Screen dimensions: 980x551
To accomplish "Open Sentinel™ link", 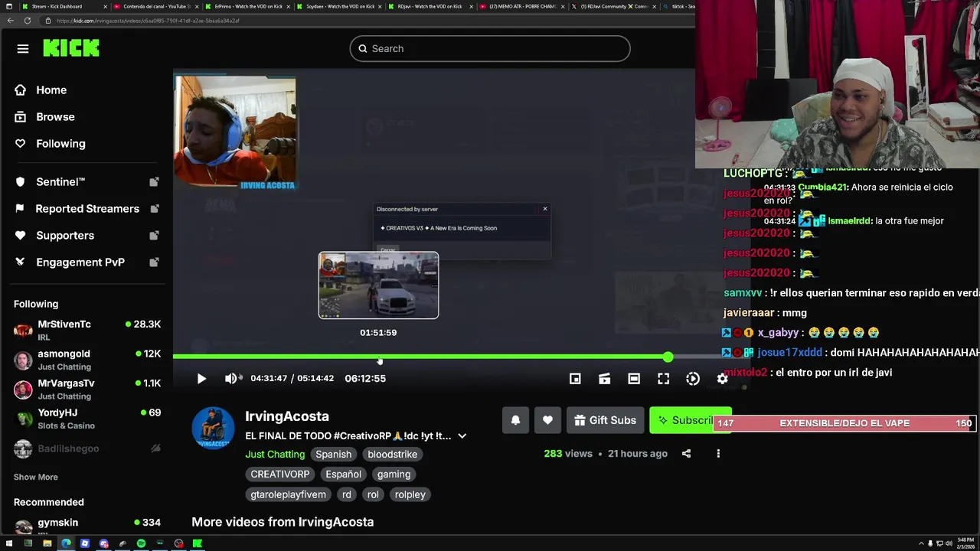I will [x=60, y=181].
